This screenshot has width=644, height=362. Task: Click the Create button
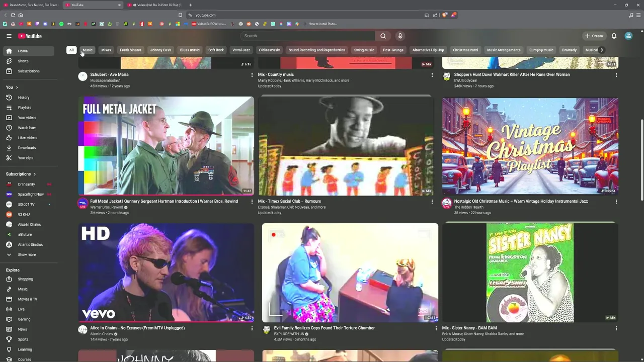(x=594, y=36)
